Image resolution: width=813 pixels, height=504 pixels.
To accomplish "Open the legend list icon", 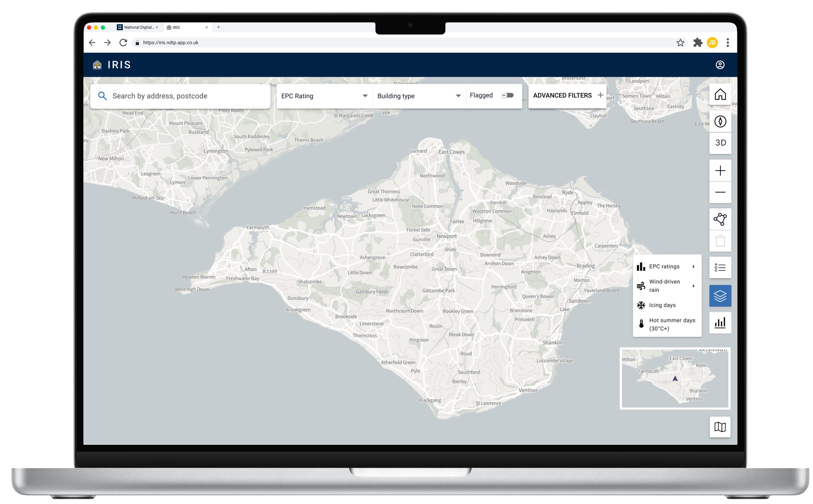I will (720, 267).
